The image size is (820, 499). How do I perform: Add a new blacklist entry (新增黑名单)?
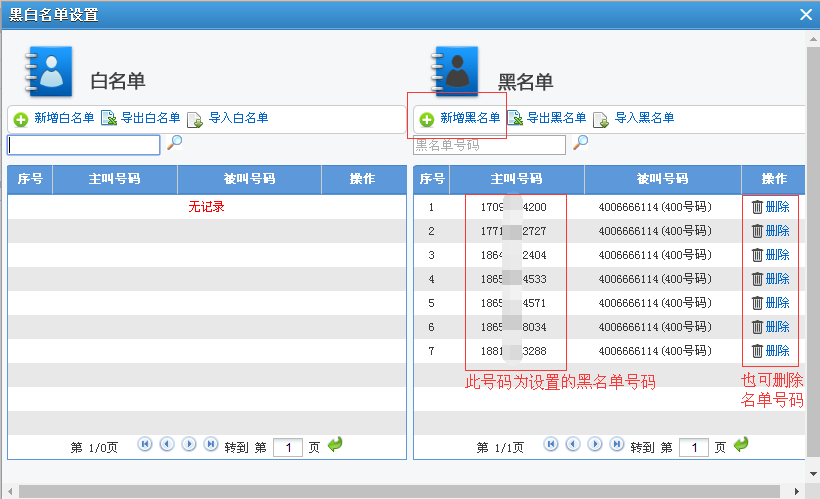460,118
